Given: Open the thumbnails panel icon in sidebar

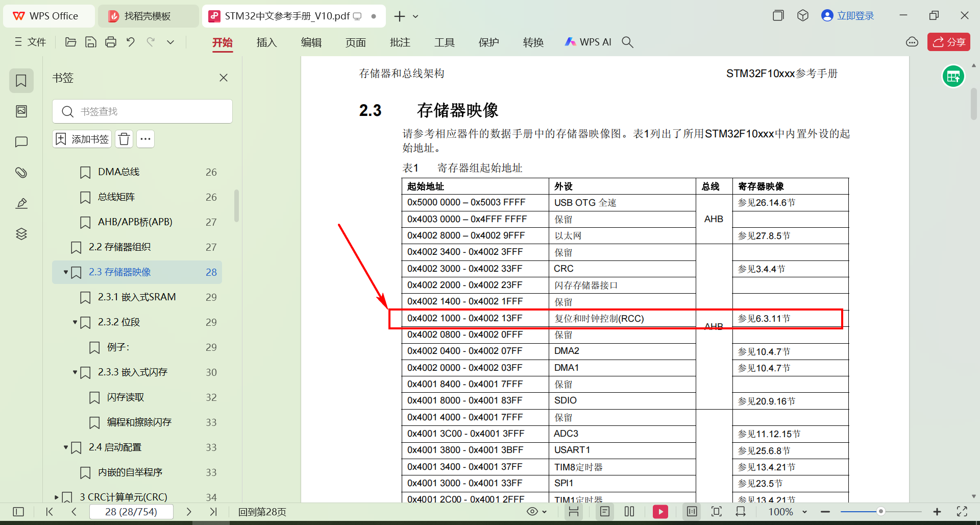Looking at the screenshot, I should click(21, 111).
